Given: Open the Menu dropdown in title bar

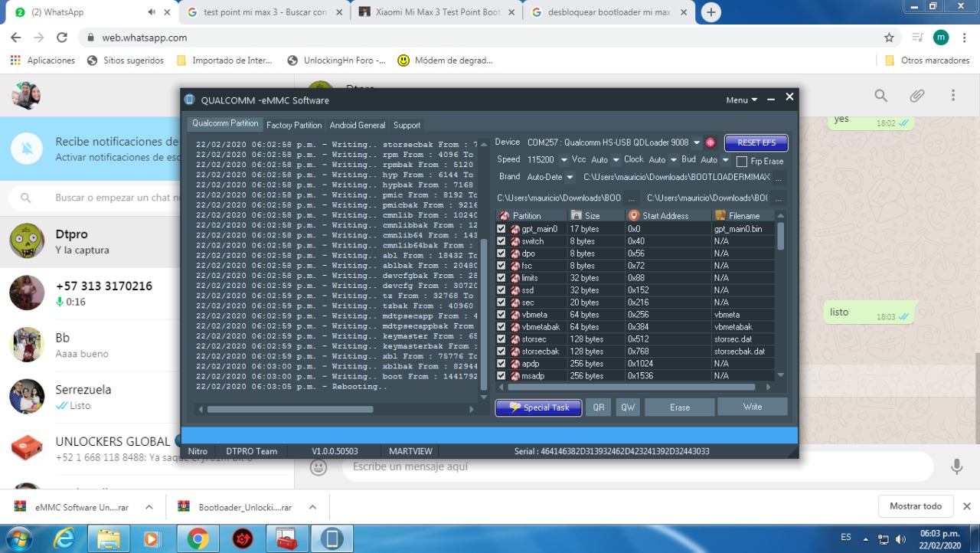Looking at the screenshot, I should 741,100.
